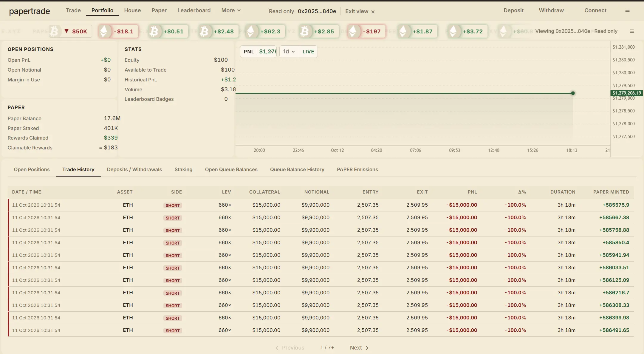The image size is (644, 354).
Task: Click the PNL chart metric selector
Action: tap(258, 52)
